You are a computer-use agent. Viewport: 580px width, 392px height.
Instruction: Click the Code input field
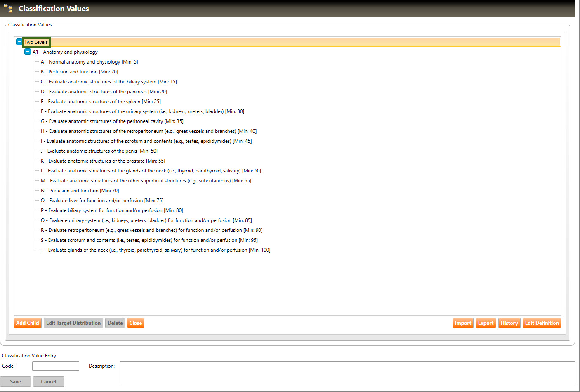56,366
